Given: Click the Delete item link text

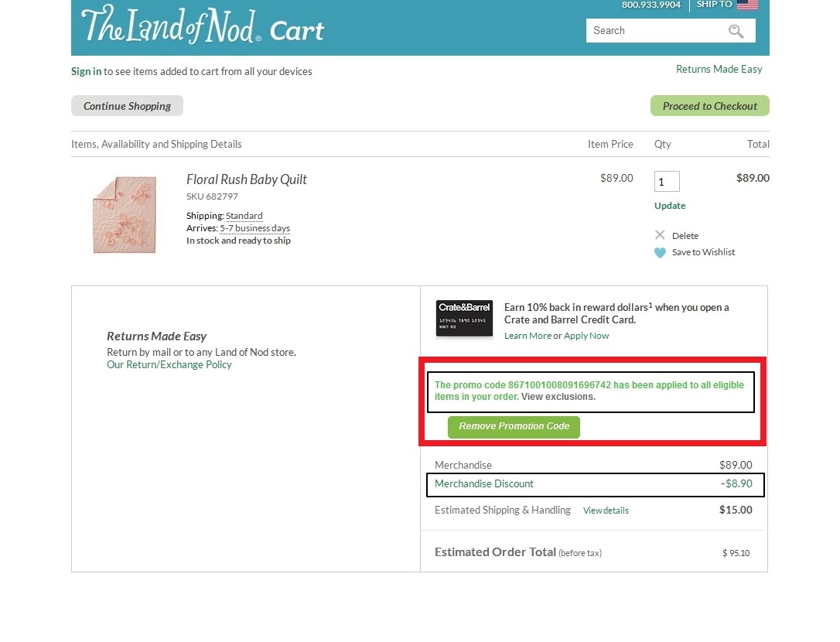Looking at the screenshot, I should pos(685,236).
